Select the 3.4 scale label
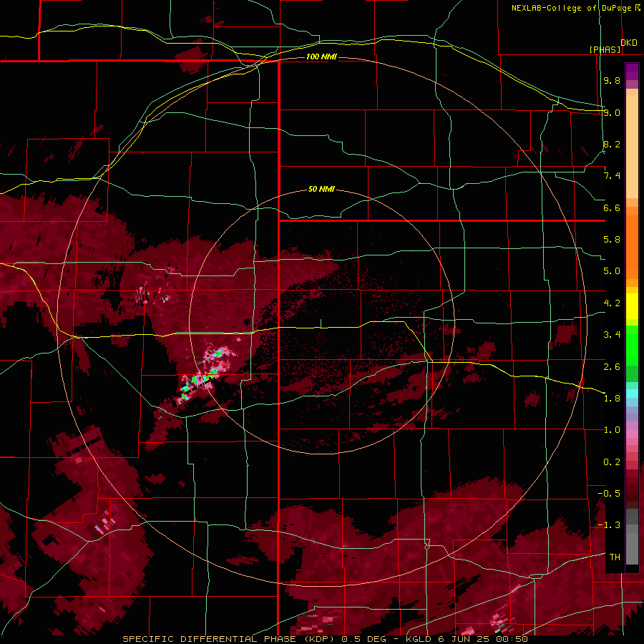 tap(612, 335)
